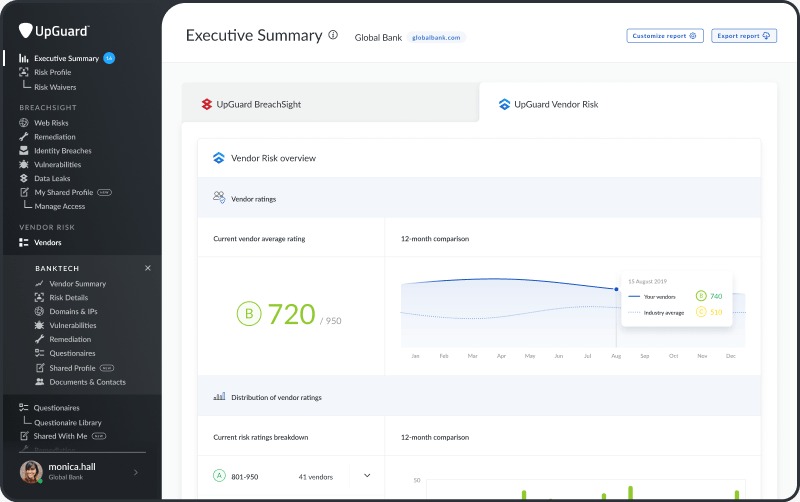This screenshot has width=800, height=502.
Task: Open Web Risks globe icon
Action: pyautogui.click(x=23, y=122)
